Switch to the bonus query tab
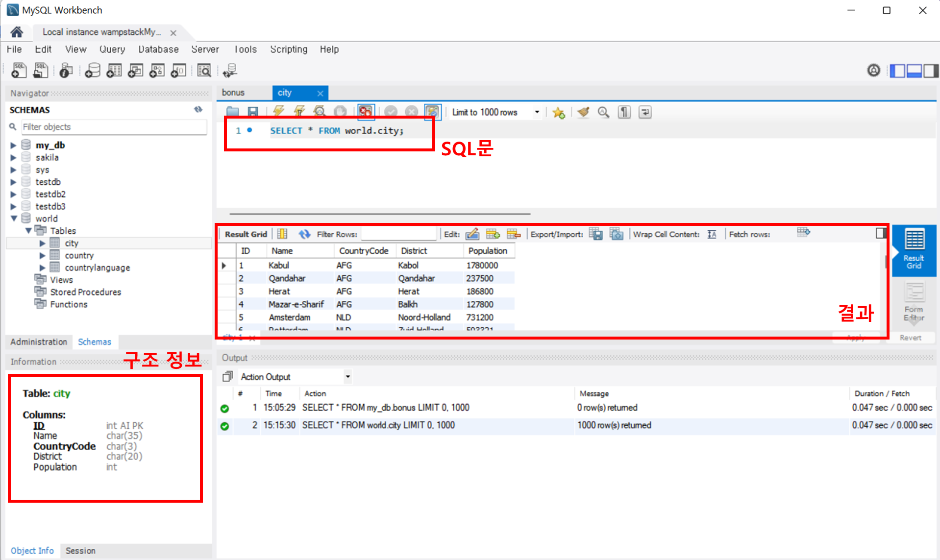 click(233, 93)
